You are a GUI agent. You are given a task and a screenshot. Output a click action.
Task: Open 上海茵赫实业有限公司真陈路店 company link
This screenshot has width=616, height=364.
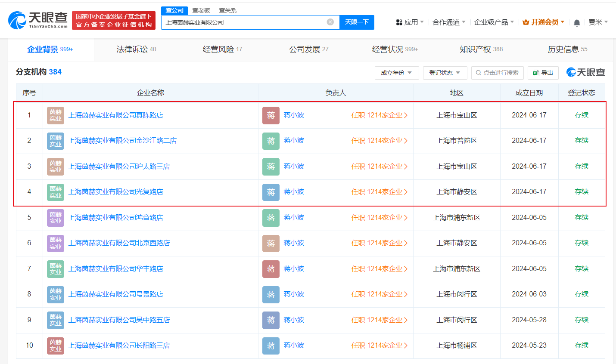click(x=116, y=115)
